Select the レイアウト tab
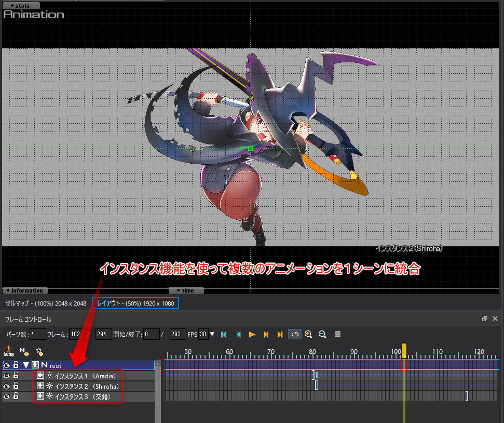This screenshot has width=504, height=423. coord(135,303)
